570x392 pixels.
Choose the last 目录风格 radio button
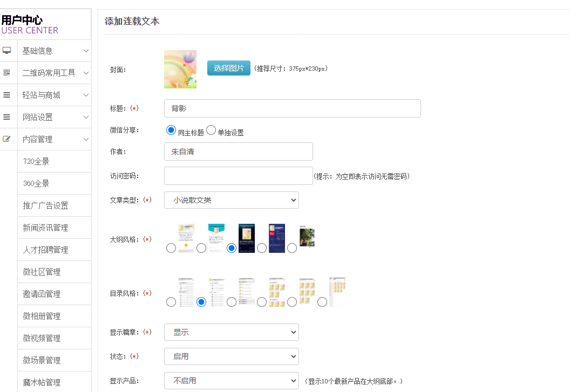pos(322,302)
